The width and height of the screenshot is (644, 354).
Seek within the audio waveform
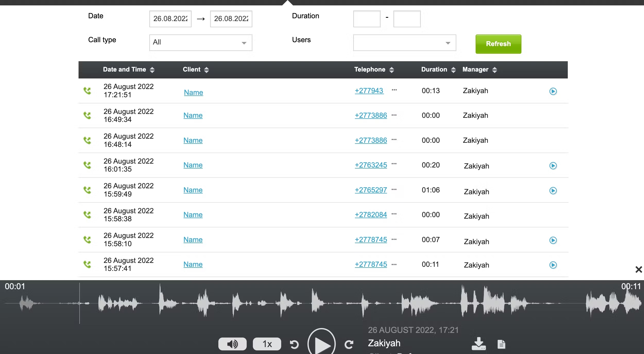tap(322, 303)
